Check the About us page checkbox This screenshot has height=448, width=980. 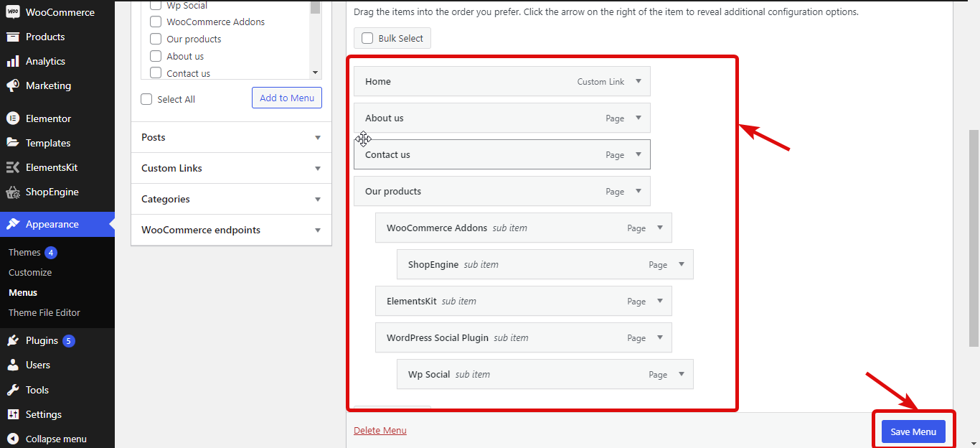point(156,56)
